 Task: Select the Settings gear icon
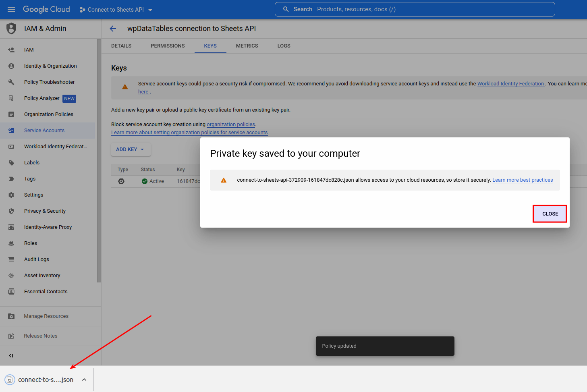click(x=11, y=195)
